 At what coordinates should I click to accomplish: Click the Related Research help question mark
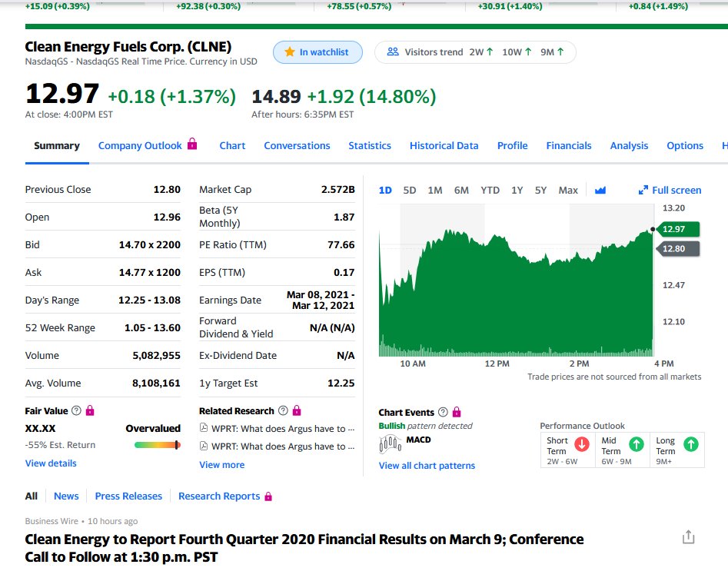[x=283, y=410]
